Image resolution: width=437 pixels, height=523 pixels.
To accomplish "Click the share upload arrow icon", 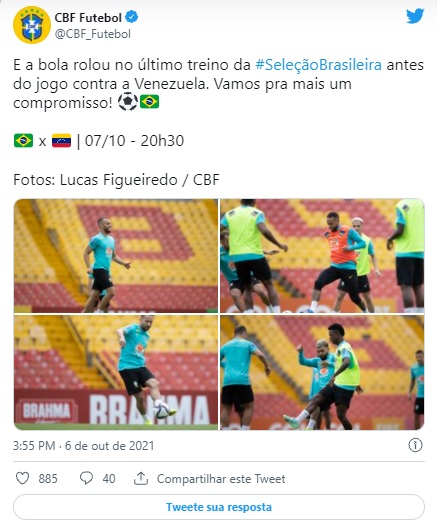I will pos(141,478).
